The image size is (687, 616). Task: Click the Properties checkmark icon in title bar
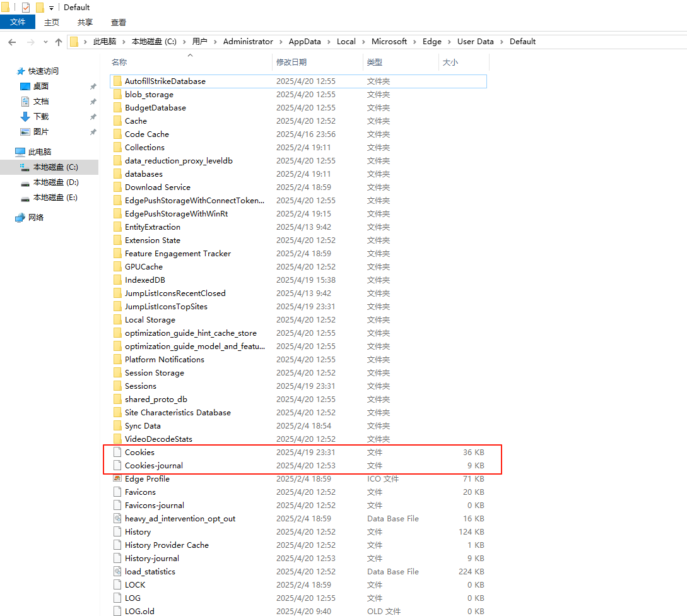click(x=26, y=8)
